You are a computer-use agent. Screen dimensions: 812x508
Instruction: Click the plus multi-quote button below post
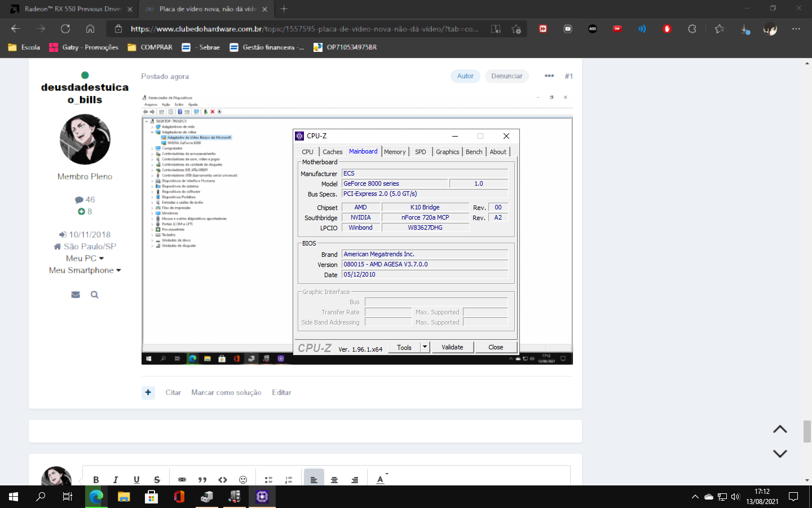pyautogui.click(x=148, y=392)
